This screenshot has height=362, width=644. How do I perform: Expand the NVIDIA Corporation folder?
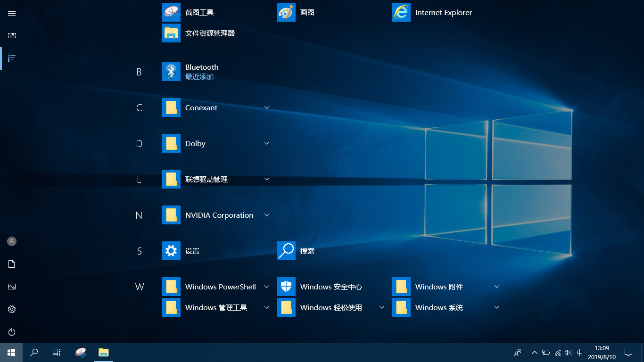216,215
